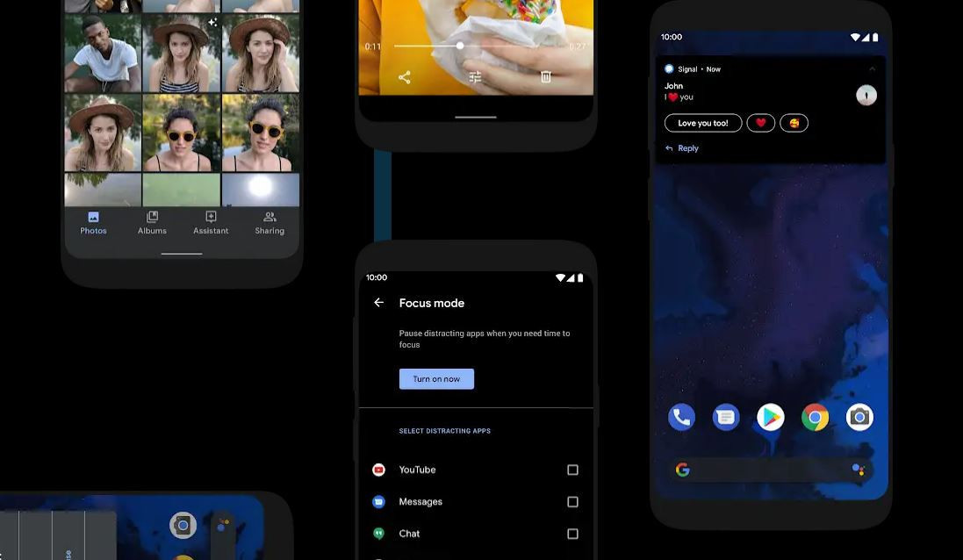The height and width of the screenshot is (560, 963).
Task: Open the Sharing tab
Action: [269, 223]
